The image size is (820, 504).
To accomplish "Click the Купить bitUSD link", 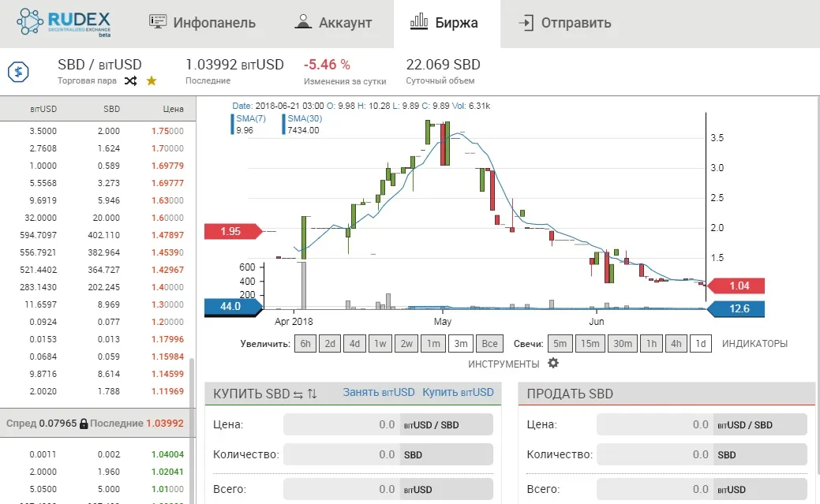I will pyautogui.click(x=458, y=392).
